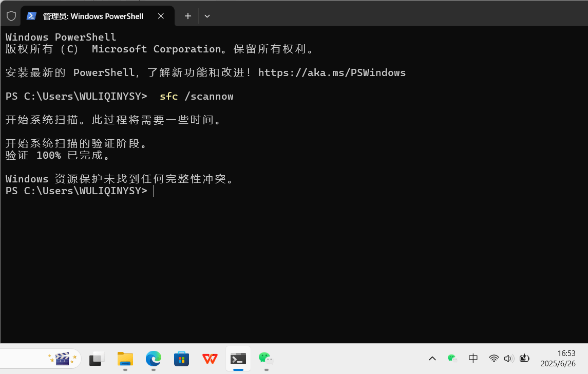The image size is (588, 374).
Task: Expand the new tab profile dropdown
Action: [207, 16]
